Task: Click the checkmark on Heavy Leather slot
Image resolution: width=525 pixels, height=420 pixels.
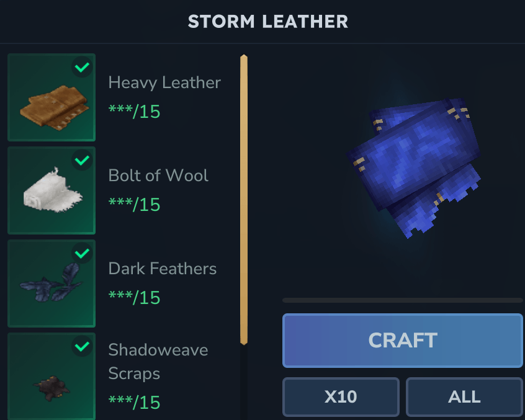Action: [x=82, y=67]
